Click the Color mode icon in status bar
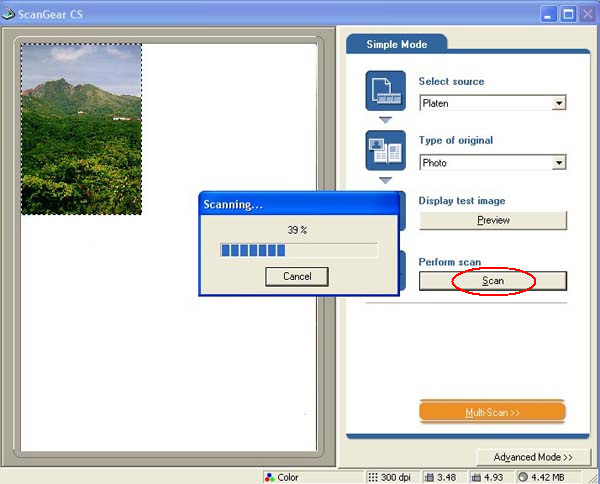Image resolution: width=600 pixels, height=484 pixels. coord(270,477)
